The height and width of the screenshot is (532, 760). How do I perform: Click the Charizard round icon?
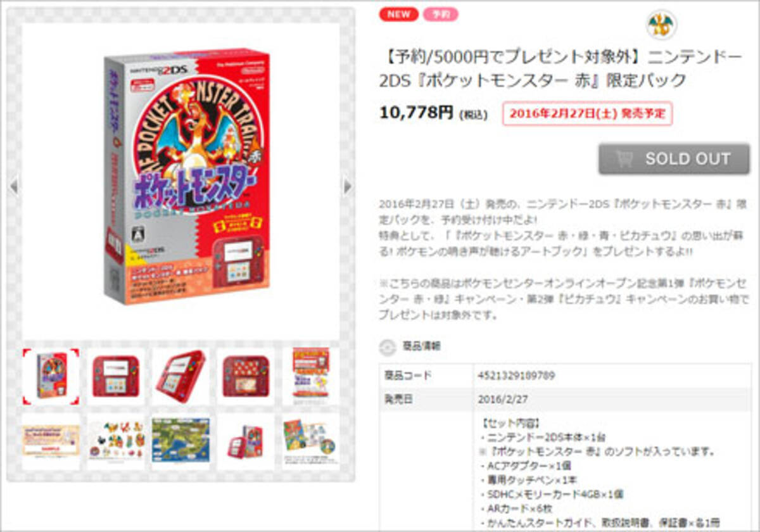(x=662, y=25)
